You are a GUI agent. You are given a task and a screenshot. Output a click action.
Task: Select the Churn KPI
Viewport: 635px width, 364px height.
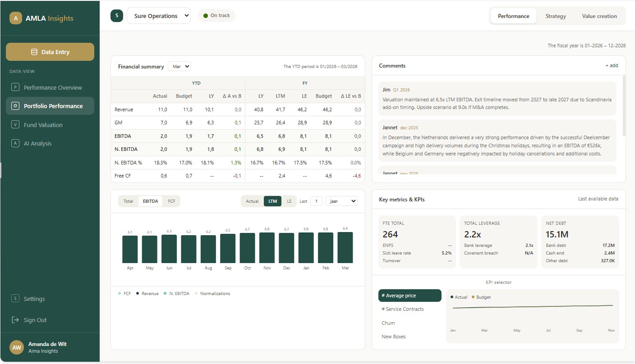410,323
